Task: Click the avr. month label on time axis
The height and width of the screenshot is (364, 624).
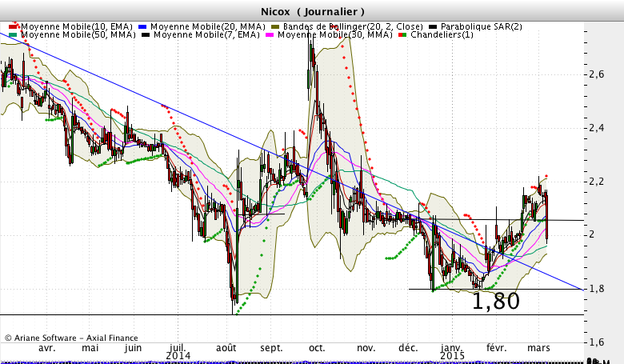Action: [x=47, y=348]
